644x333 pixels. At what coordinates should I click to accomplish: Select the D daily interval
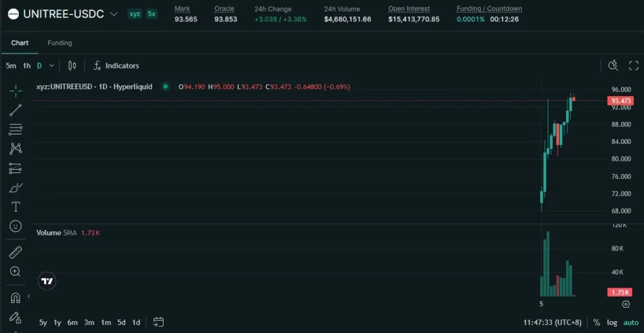[x=40, y=65]
